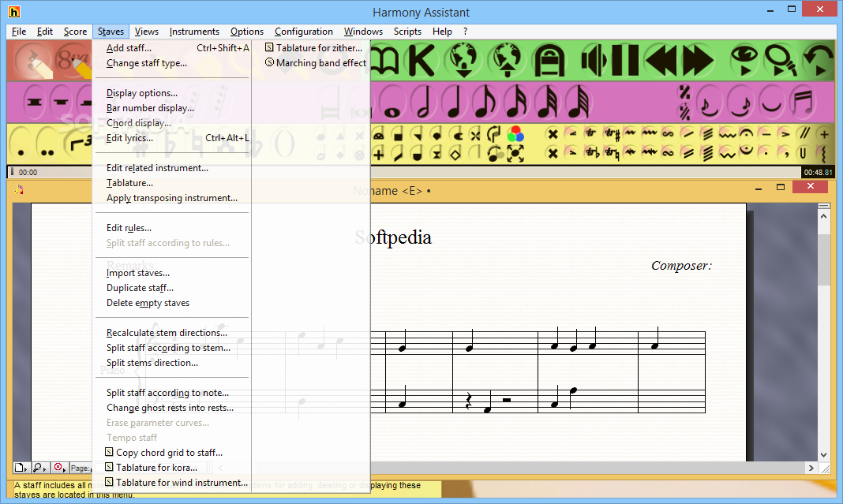Click the plus sign ornament icon at right

tap(823, 134)
